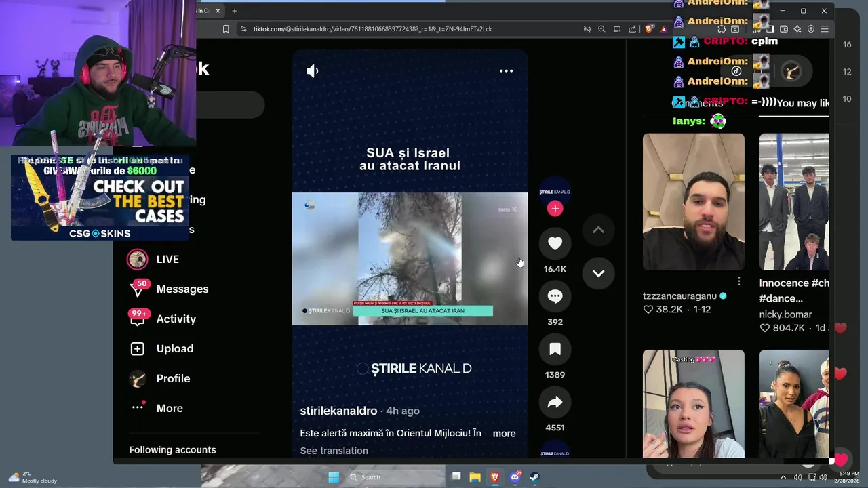Screen dimensions: 868x488
Task: Open Discord from the taskbar
Action: pos(515,477)
